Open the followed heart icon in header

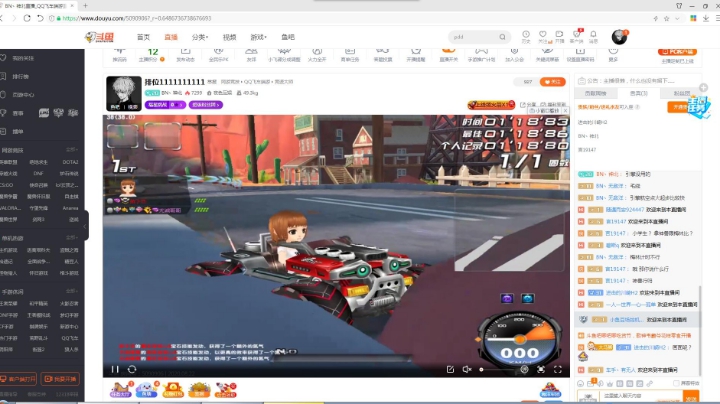click(543, 36)
